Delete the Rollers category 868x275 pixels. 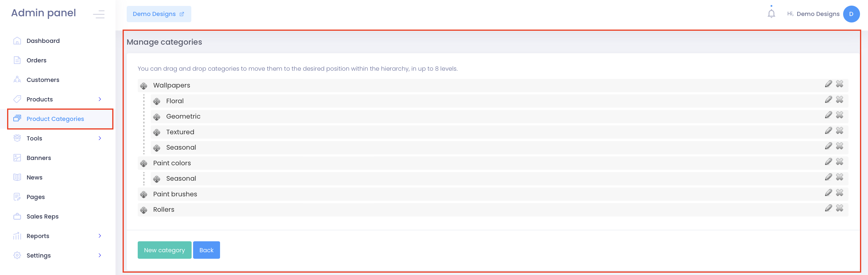tap(839, 208)
